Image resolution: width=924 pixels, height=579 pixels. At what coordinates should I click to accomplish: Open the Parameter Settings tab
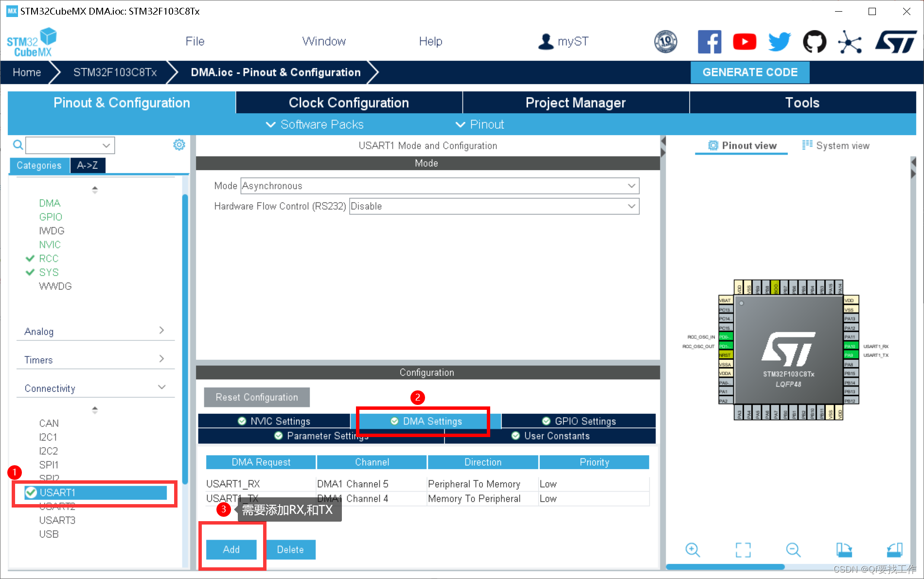pos(321,436)
